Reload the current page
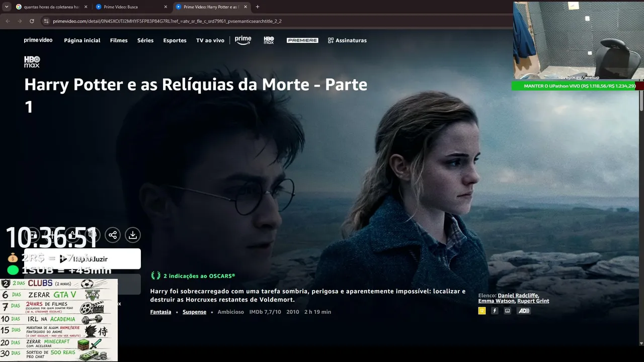The image size is (644, 362). (32, 21)
